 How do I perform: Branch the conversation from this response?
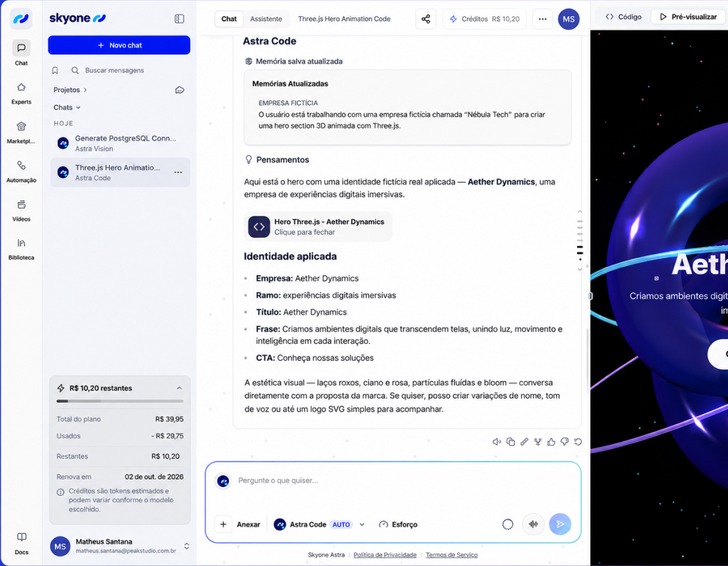pyautogui.click(x=538, y=442)
